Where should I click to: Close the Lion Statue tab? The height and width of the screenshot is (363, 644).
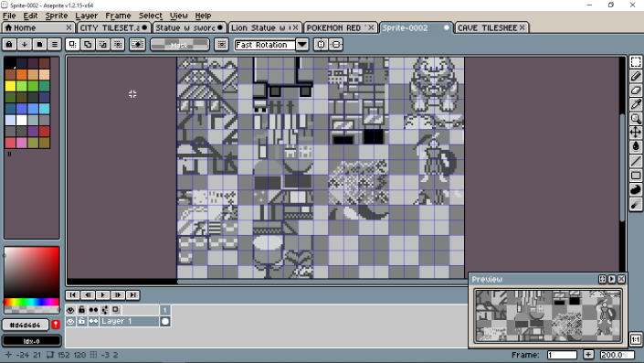click(x=295, y=27)
